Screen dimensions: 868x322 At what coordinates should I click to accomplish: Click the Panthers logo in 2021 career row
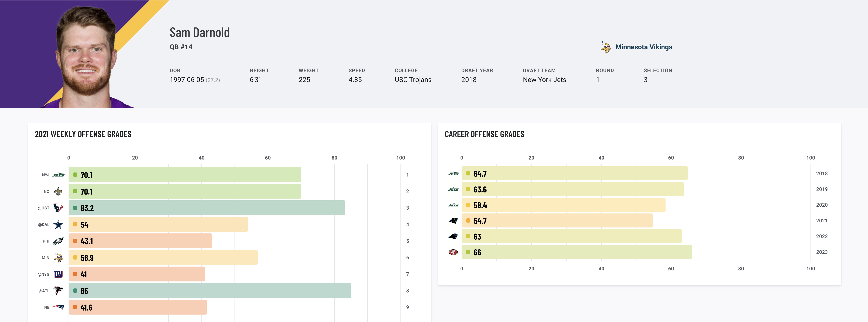(x=453, y=221)
